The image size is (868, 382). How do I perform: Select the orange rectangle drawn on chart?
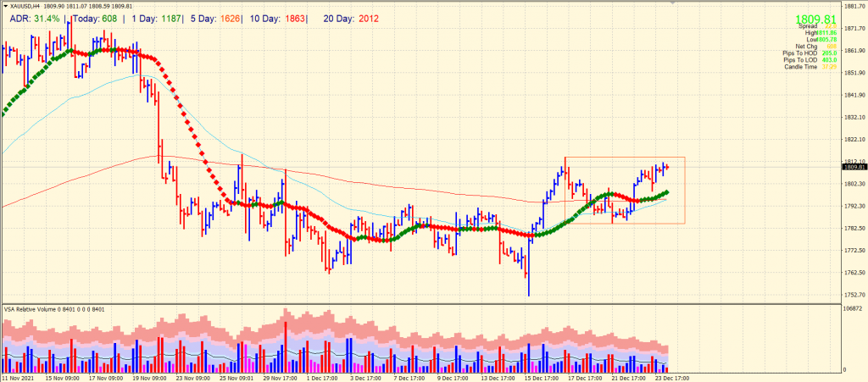(625, 158)
